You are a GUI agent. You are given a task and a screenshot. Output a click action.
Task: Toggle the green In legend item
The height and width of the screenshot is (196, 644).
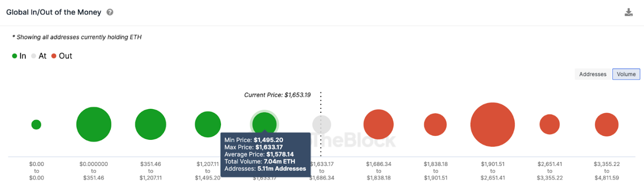pyautogui.click(x=19, y=56)
